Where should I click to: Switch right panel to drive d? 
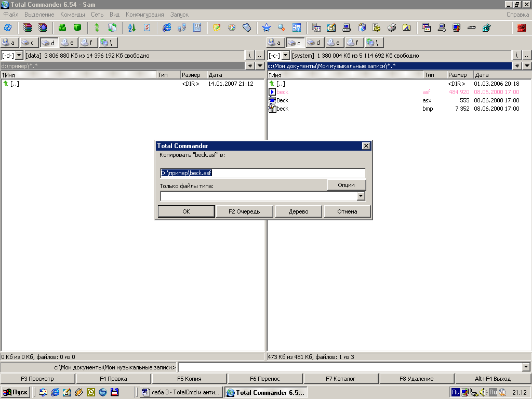click(x=315, y=43)
